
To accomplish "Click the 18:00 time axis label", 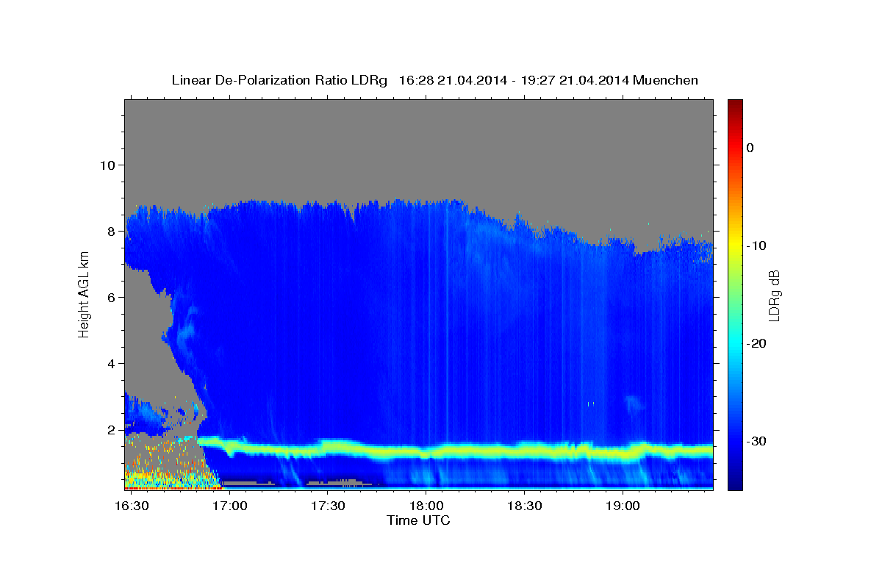I will click(426, 506).
